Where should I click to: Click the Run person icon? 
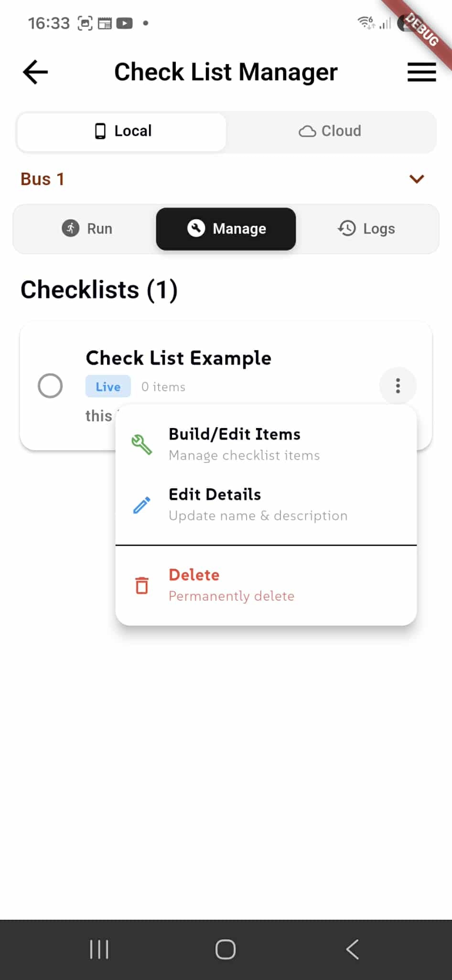pos(70,229)
